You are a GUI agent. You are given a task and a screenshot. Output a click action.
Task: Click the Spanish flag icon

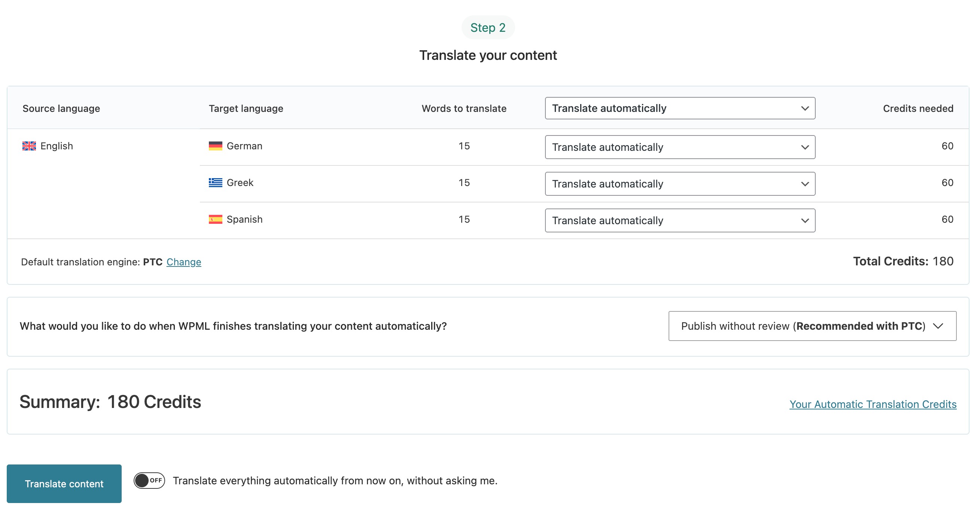[215, 219]
